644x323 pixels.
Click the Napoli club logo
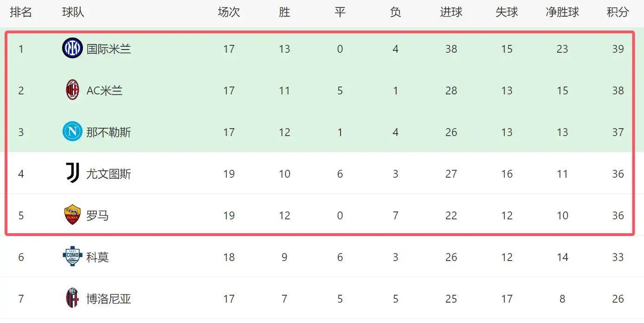[x=72, y=132]
